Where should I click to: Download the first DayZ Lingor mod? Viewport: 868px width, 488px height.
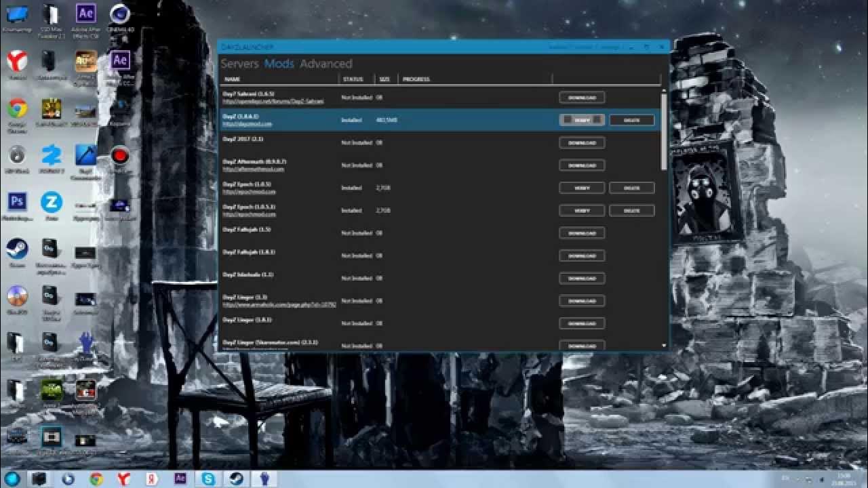(582, 301)
